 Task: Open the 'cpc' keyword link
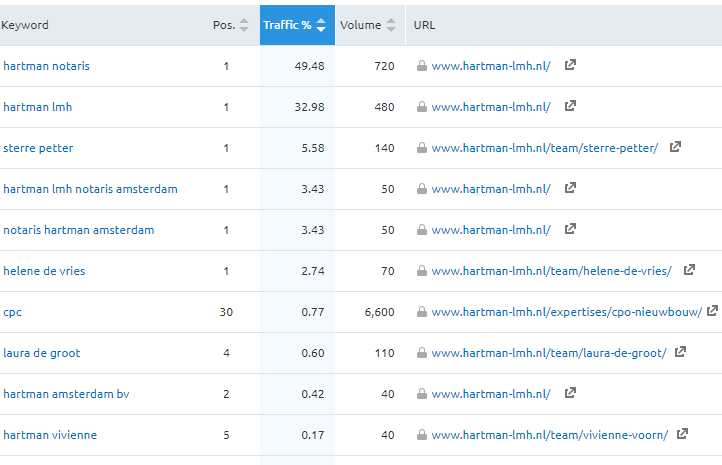point(12,312)
